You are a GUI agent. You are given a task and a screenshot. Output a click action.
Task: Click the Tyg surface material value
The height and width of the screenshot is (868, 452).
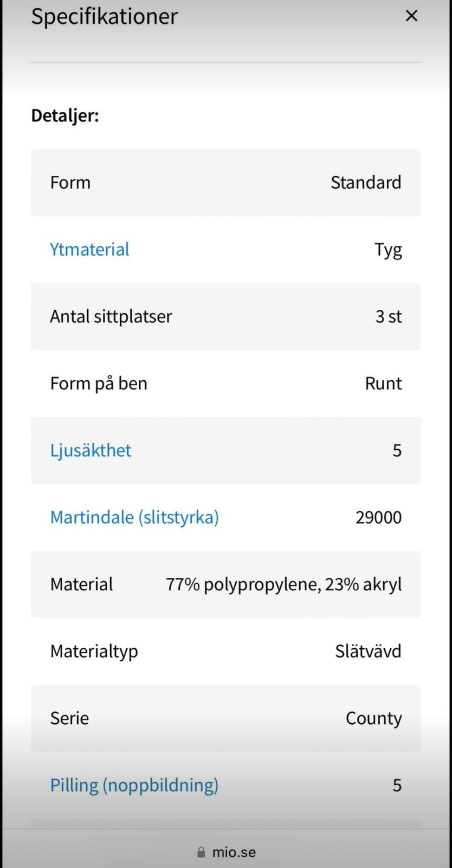pos(388,250)
